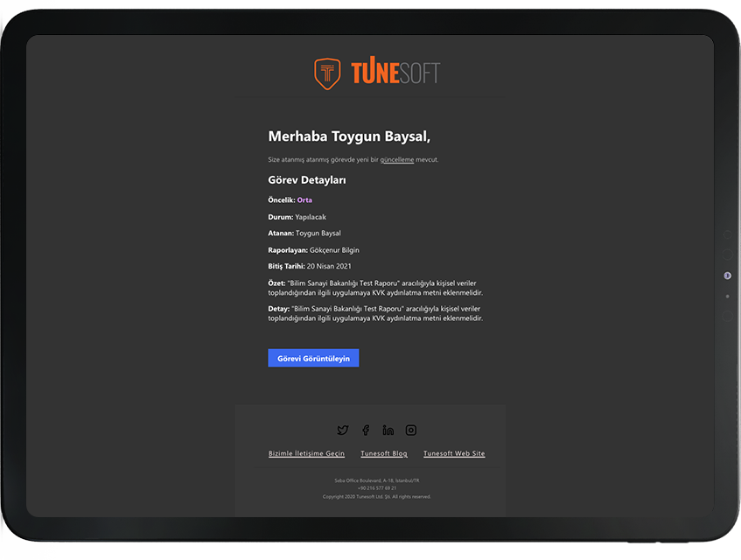Image resolution: width=741 pixels, height=560 pixels.
Task: Open the Instagram icon in footer
Action: pos(411,430)
